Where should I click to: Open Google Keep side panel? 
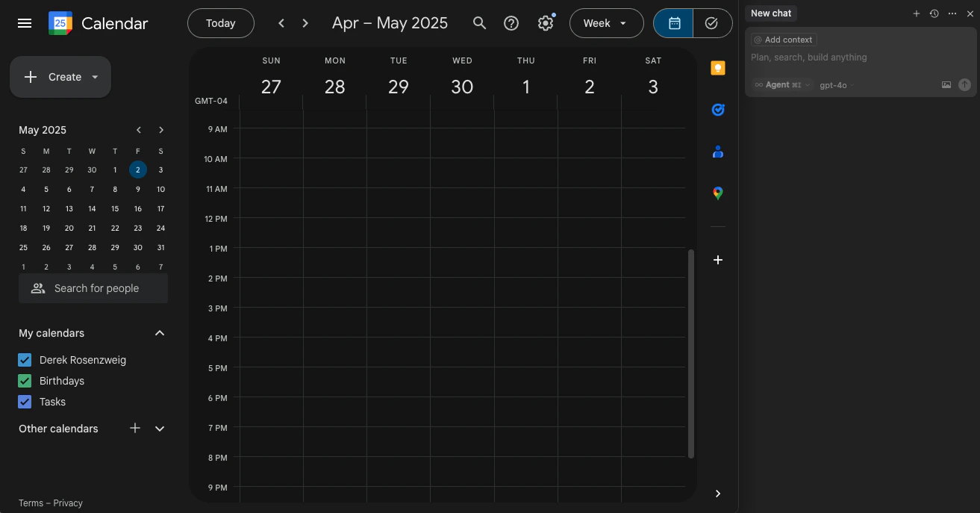(717, 67)
